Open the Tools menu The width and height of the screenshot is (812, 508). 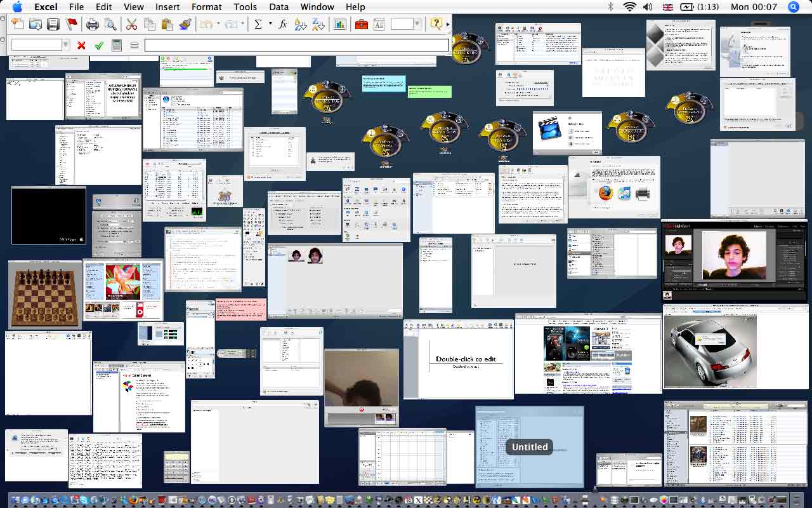(245, 7)
